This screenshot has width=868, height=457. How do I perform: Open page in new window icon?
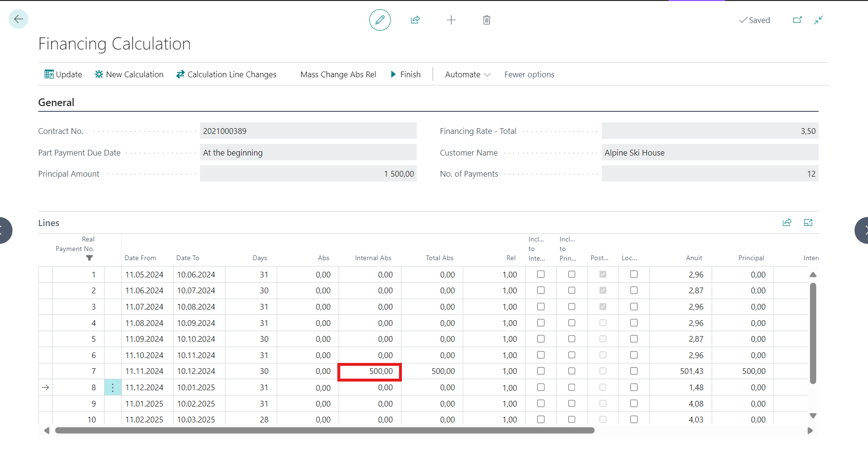click(797, 20)
